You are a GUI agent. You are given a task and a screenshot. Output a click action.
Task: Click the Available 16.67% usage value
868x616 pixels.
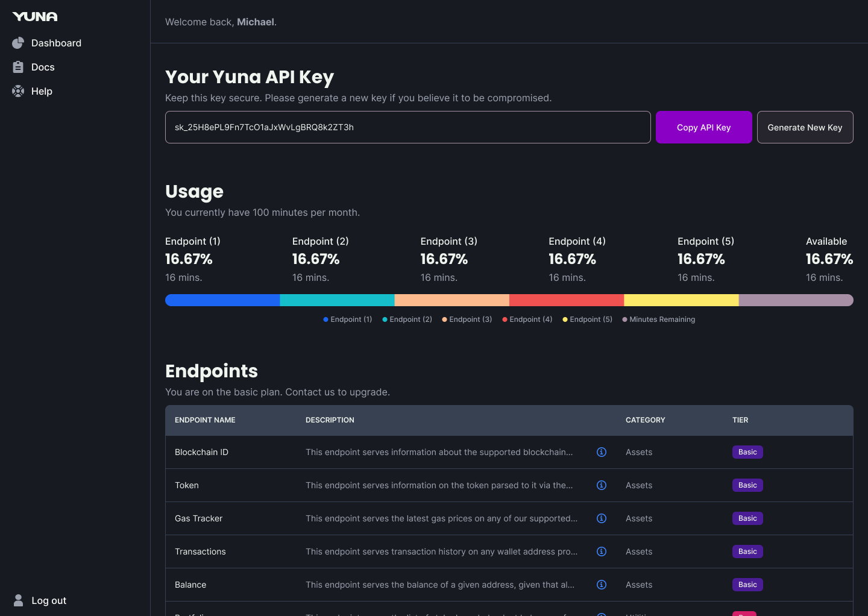(x=829, y=259)
